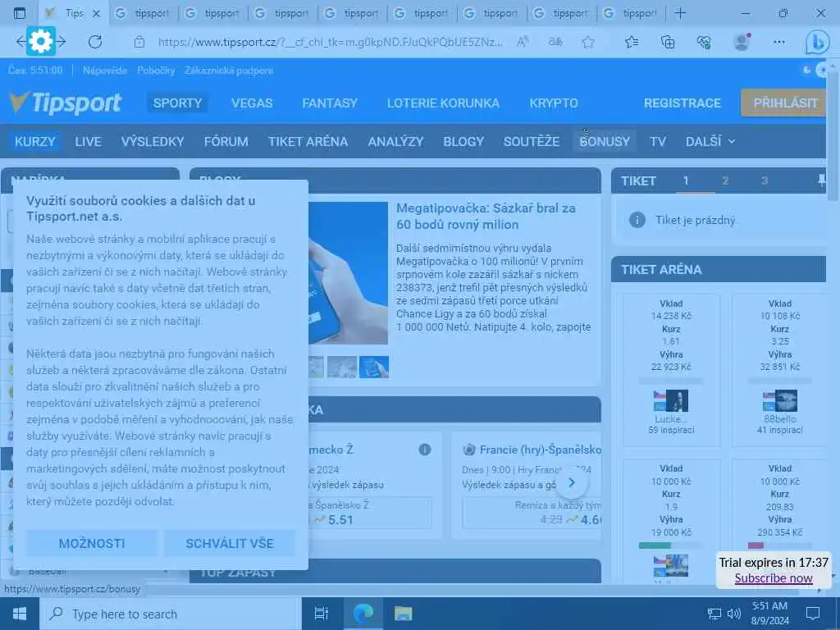Click the pin icon in the Tiket panel

click(x=821, y=180)
